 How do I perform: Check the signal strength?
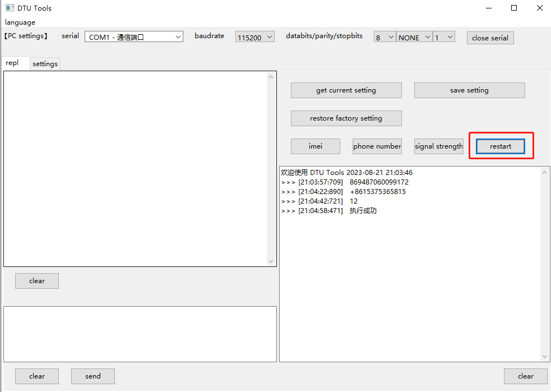(x=438, y=146)
